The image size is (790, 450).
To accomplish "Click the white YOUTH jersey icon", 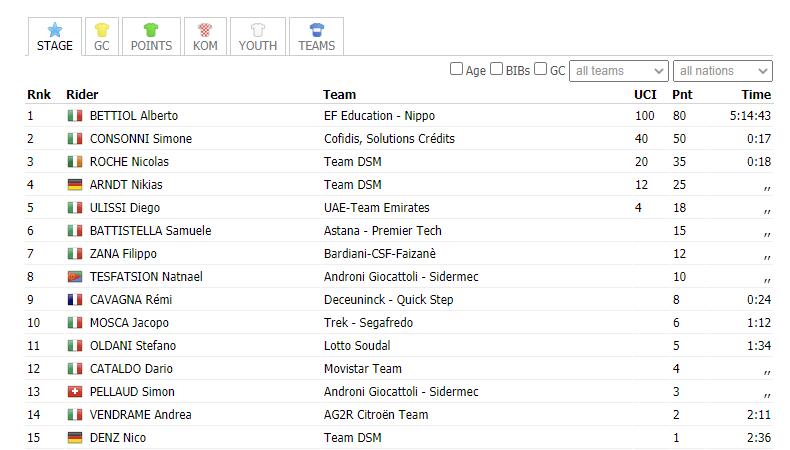I will coord(257,30).
